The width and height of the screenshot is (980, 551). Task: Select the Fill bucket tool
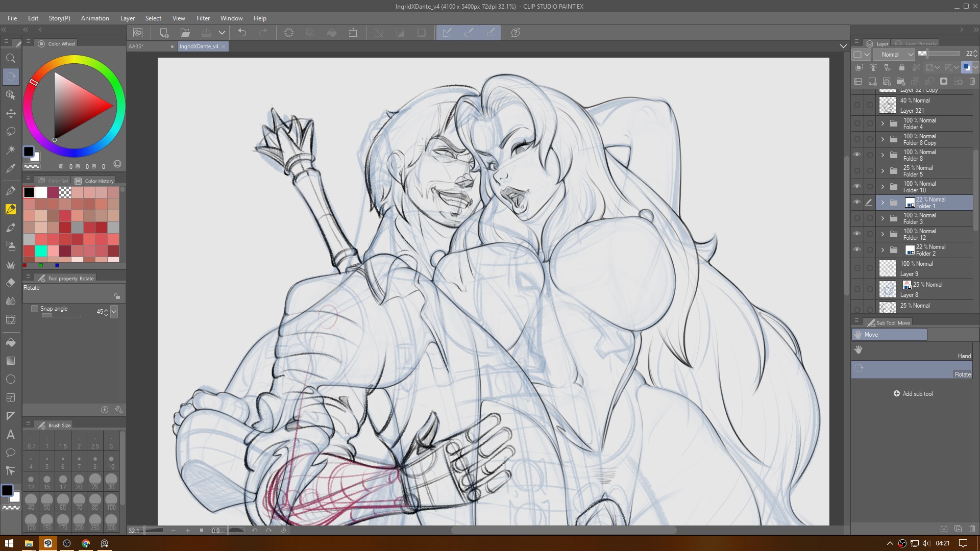11,342
